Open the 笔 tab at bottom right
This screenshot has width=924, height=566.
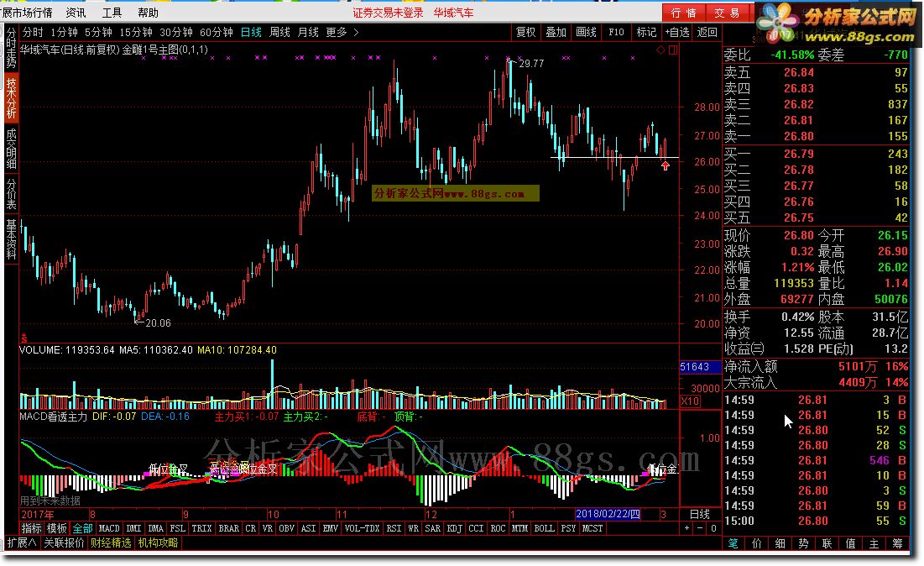[733, 543]
